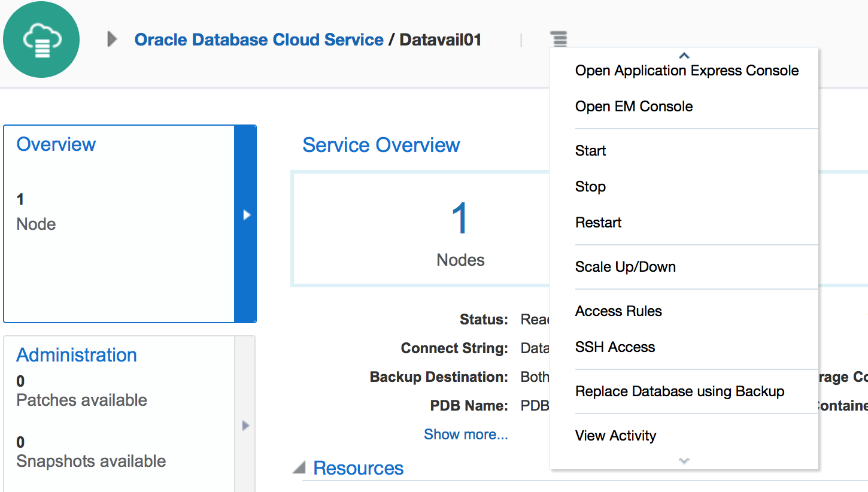The image size is (868, 492).
Task: Click the Status label
Action: click(x=484, y=320)
